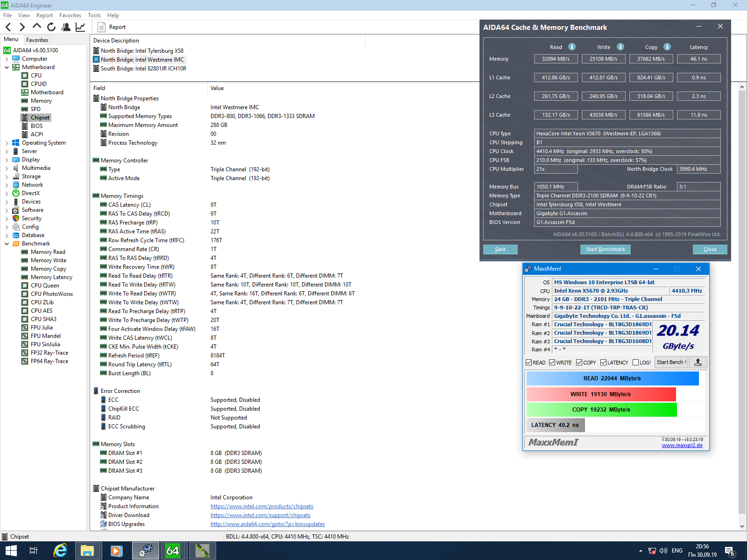Open File Explorer from taskbar
Screen dimensions: 747x560
87,551
